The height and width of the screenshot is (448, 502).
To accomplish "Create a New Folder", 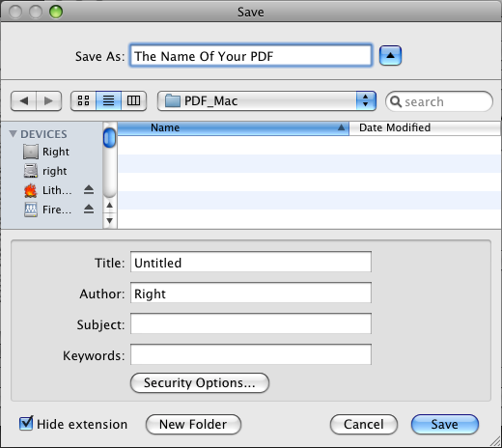I will 193,424.
